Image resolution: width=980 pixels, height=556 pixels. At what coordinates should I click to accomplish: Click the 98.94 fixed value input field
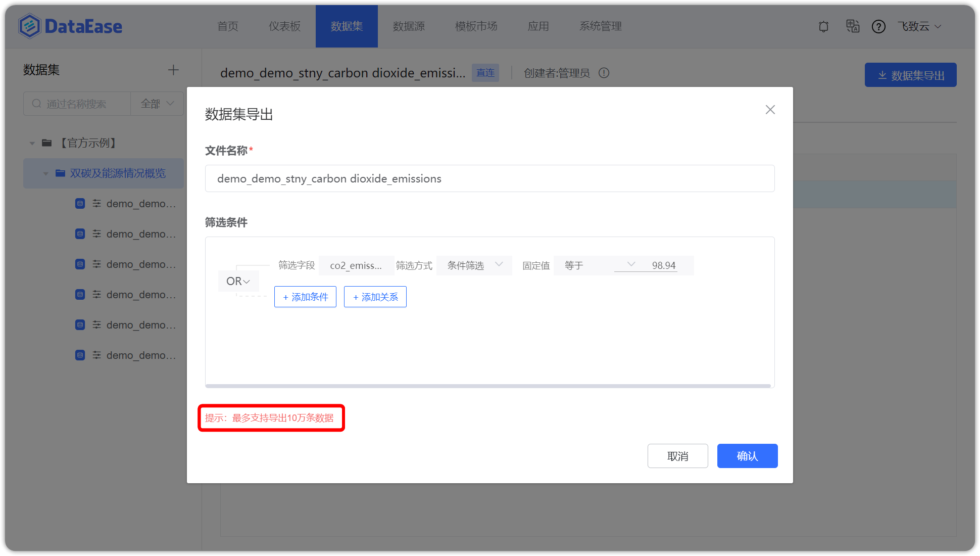coord(664,265)
